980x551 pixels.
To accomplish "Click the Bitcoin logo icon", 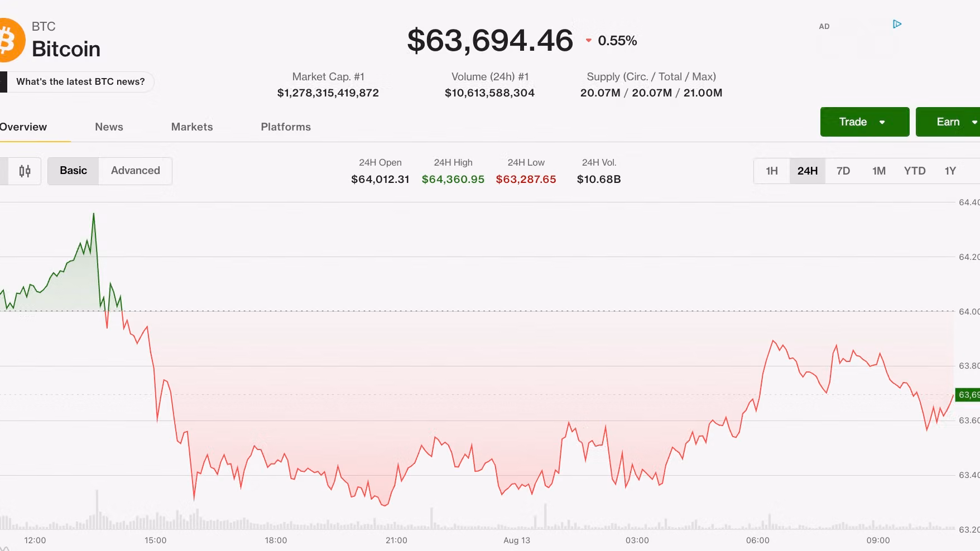I will pyautogui.click(x=11, y=40).
